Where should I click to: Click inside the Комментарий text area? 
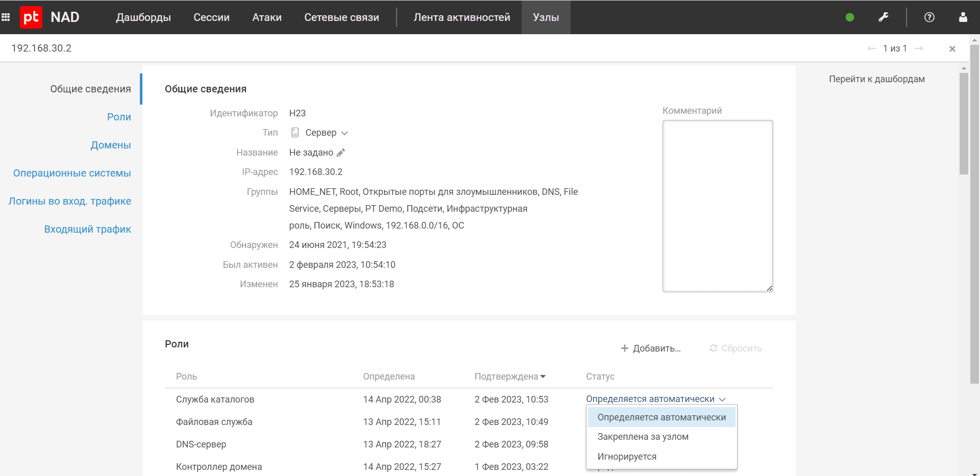(717, 206)
